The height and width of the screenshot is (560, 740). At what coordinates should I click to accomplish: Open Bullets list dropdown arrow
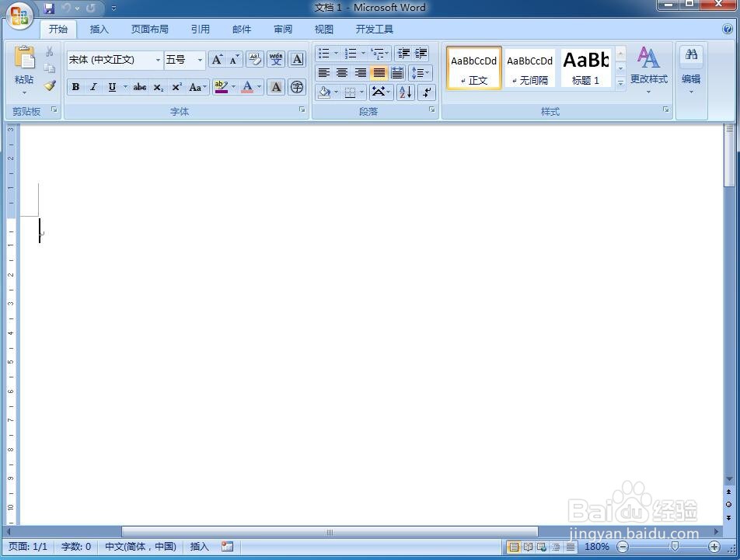(x=336, y=53)
